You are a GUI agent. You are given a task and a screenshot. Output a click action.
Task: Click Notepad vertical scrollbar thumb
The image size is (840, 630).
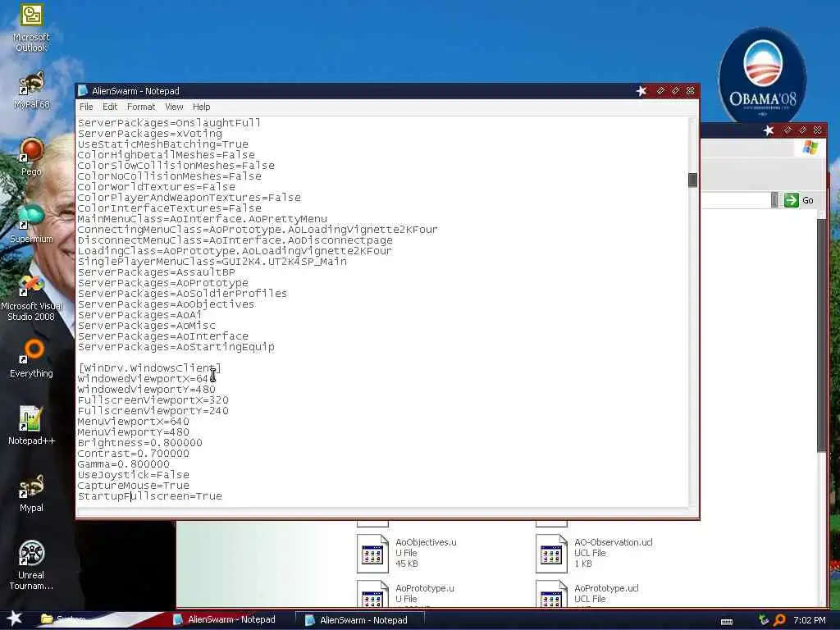(692, 180)
